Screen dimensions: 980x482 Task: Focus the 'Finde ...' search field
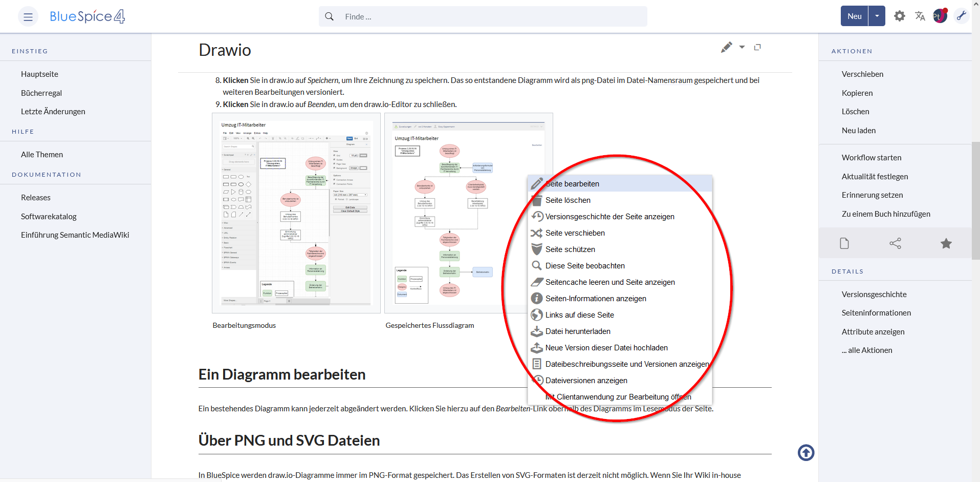pos(483,16)
